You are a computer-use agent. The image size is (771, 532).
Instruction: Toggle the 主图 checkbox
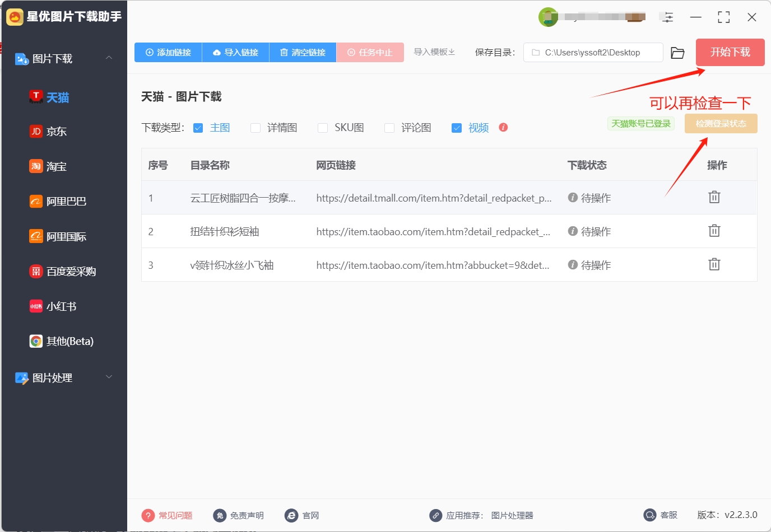coord(198,128)
